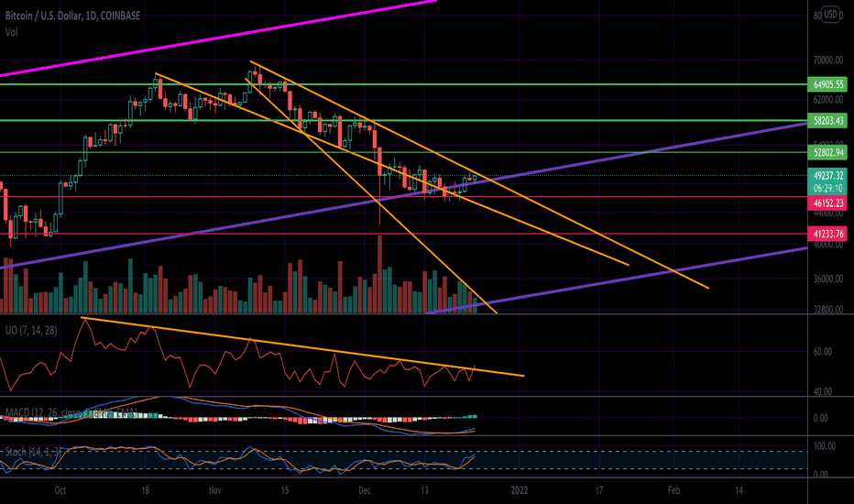Click the Nov label on time axis

[215, 490]
